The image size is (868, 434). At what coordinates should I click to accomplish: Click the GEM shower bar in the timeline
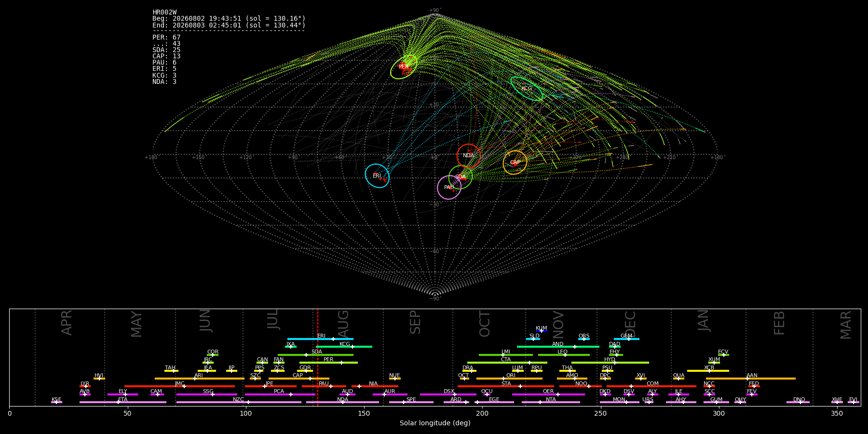(626, 339)
